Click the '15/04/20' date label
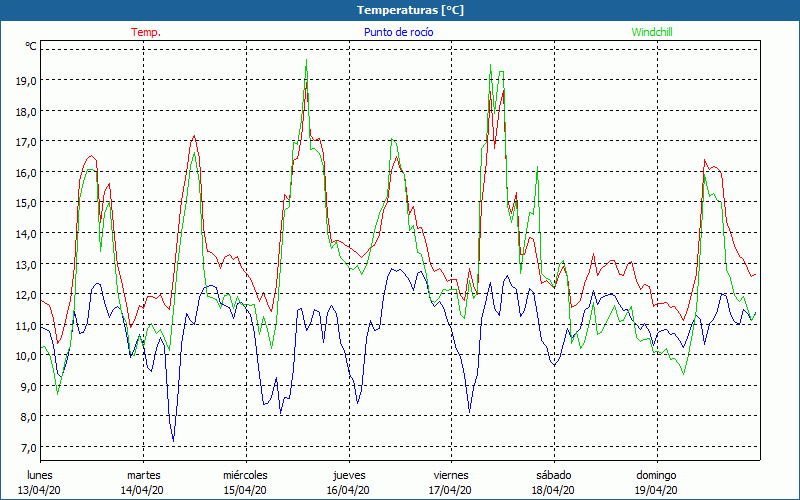 point(245,490)
